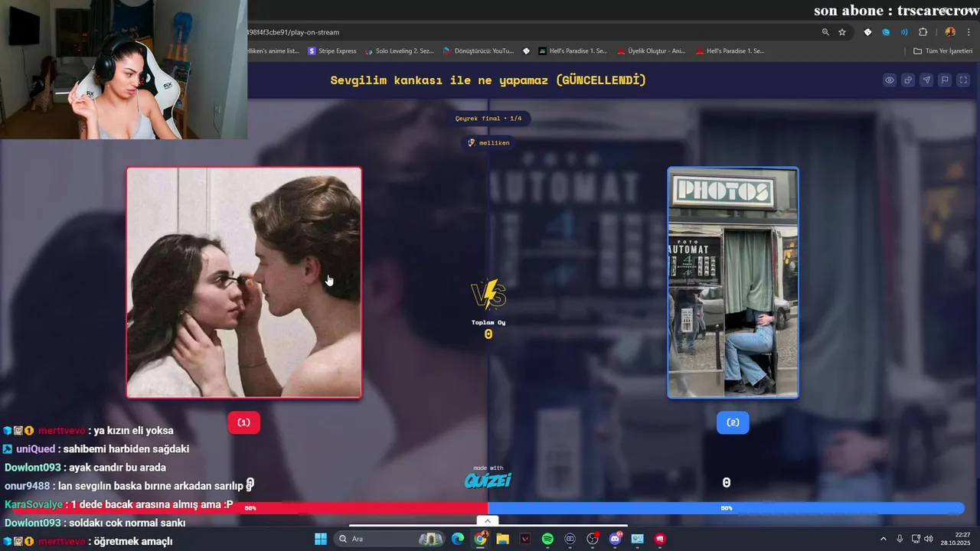Click the share icon next to the eye icon
This screenshot has height=551, width=980.
[x=908, y=80]
